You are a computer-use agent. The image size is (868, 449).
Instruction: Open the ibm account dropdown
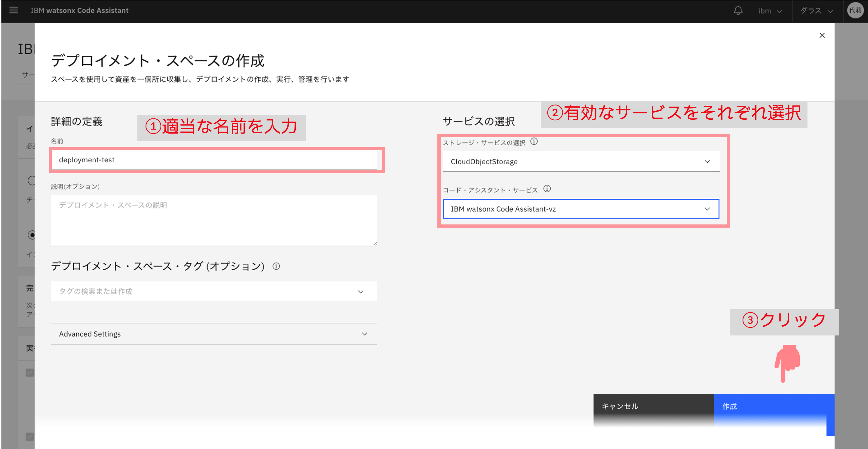(770, 11)
